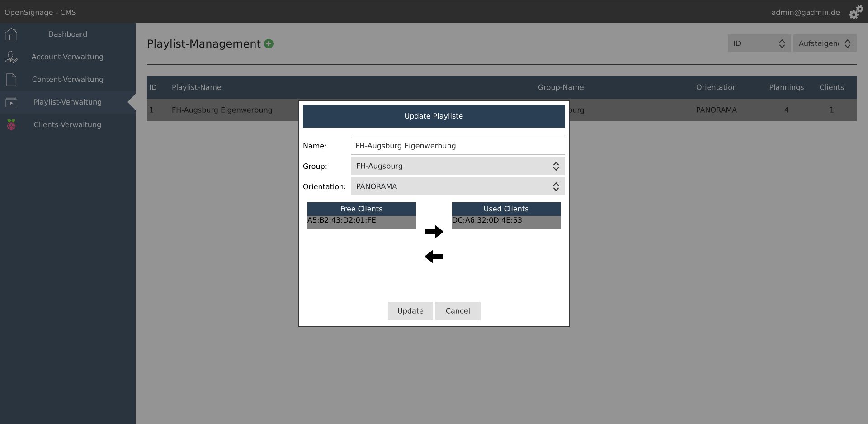
Task: Open Content-Verwaltung menu item
Action: [x=67, y=80]
